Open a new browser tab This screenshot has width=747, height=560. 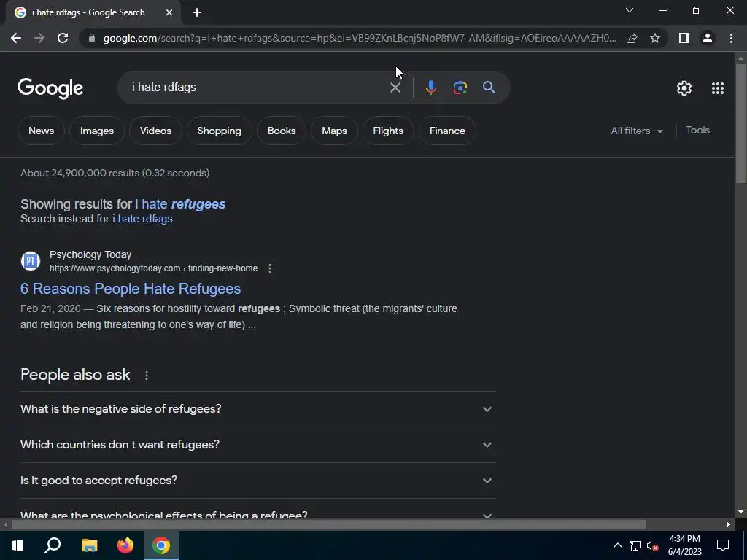point(197,13)
